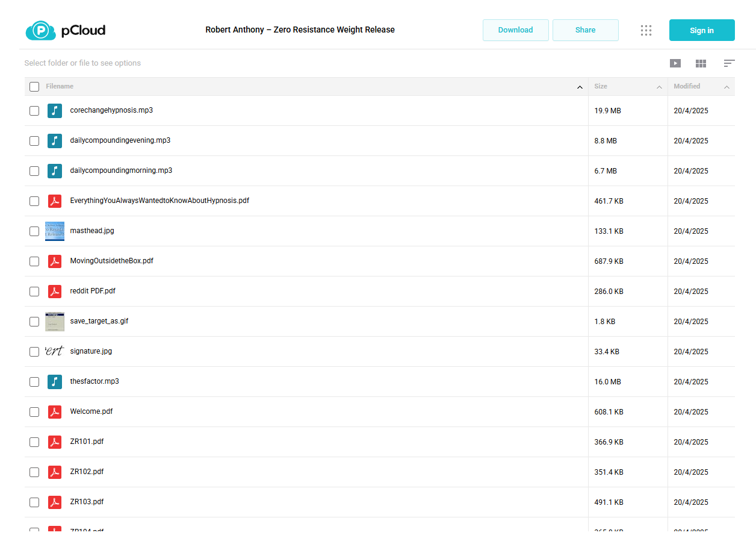Click PDF icon of ZR102.pdf
The width and height of the screenshot is (756, 553).
55,472
